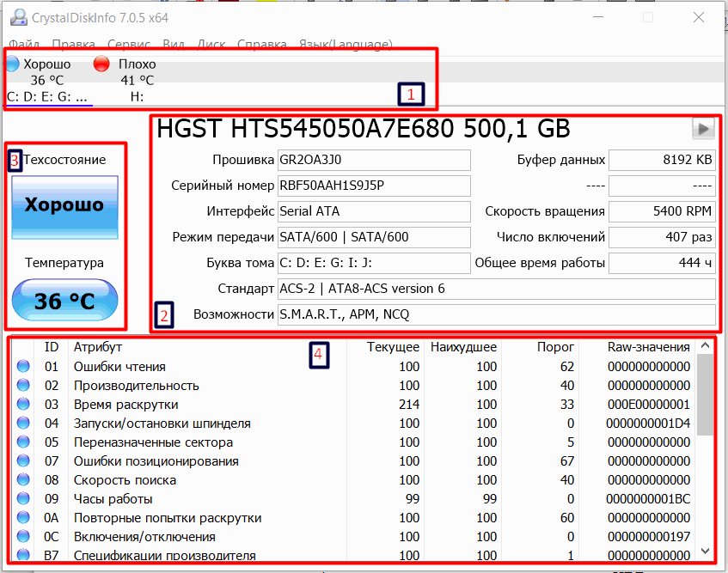The width and height of the screenshot is (728, 573).
Task: Open the 'Язык(Language)' menu
Action: (x=346, y=45)
